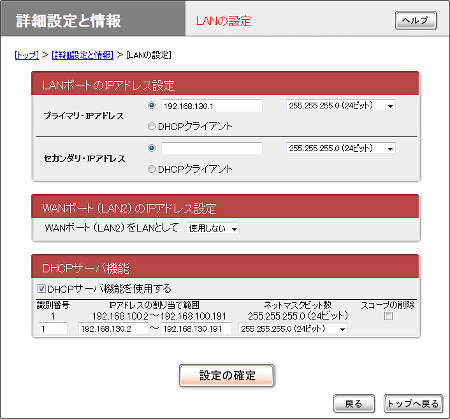The width and height of the screenshot is (450, 419).
Task: Select secondary DHCPクライアント radio button
Action: pyautogui.click(x=152, y=169)
